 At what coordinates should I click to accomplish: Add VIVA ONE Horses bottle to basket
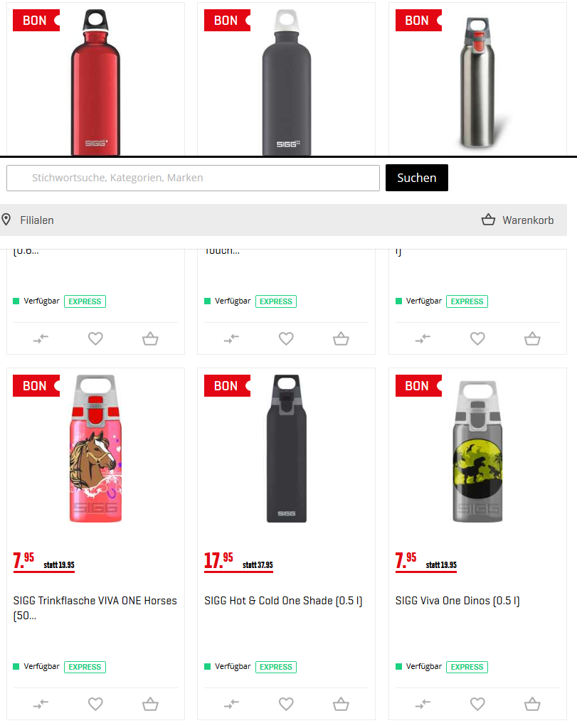click(150, 704)
